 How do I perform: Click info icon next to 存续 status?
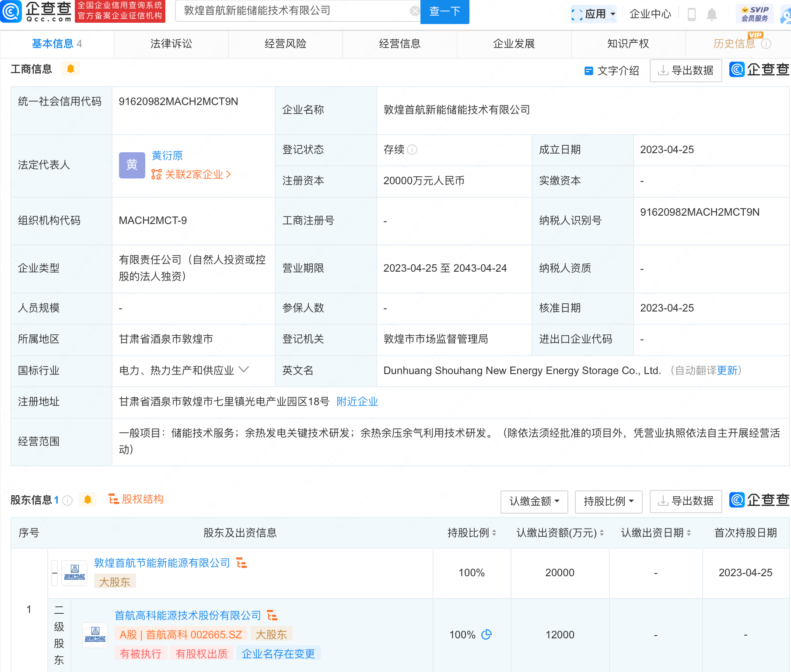(x=412, y=150)
